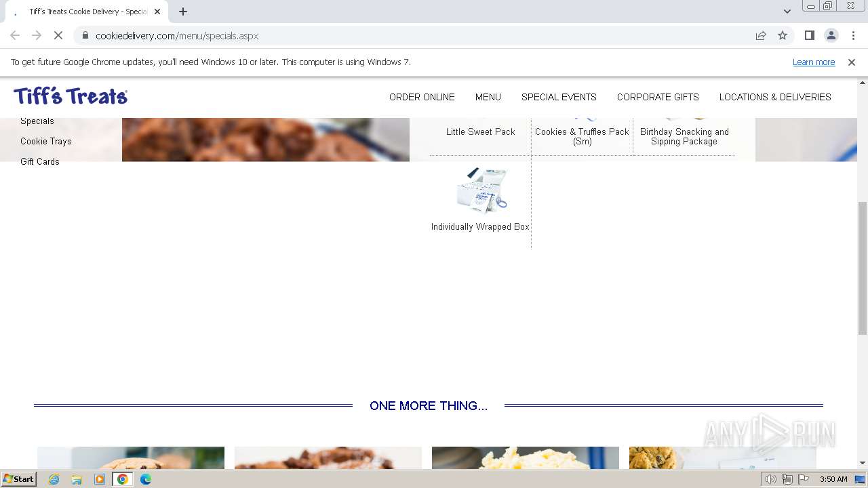Open the Learn more link
The width and height of the screenshot is (868, 488).
tap(814, 62)
